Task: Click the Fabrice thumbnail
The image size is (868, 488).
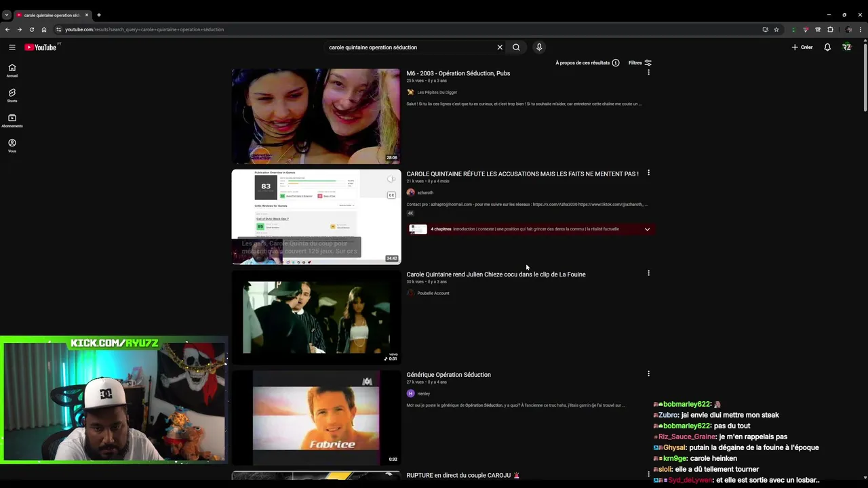Action: 316,417
